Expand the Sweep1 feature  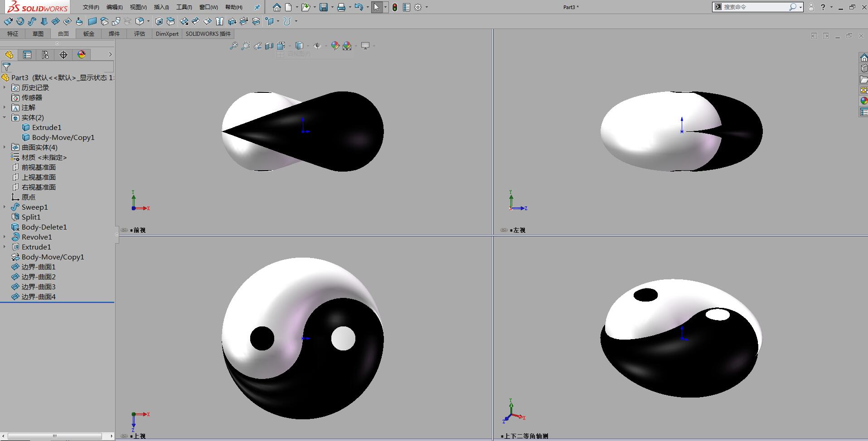[5, 207]
